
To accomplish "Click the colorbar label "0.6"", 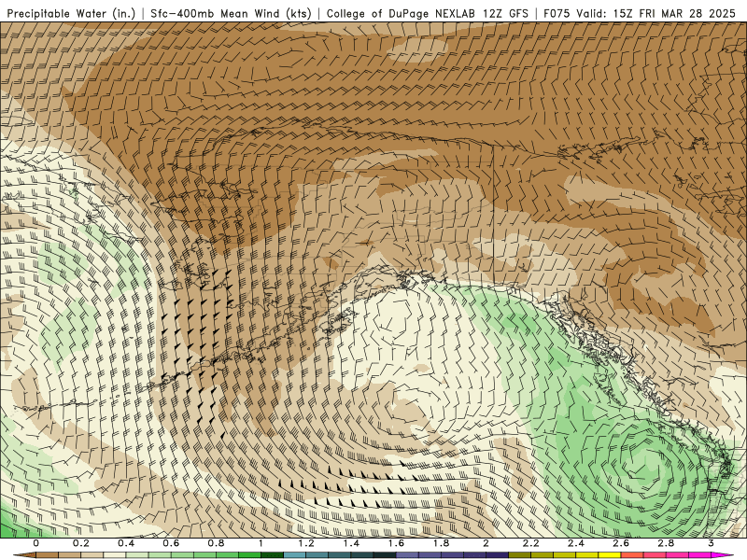I will [171, 543].
